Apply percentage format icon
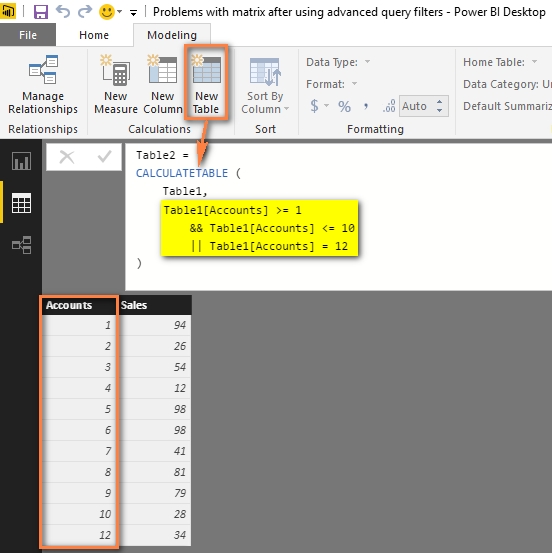 344,106
